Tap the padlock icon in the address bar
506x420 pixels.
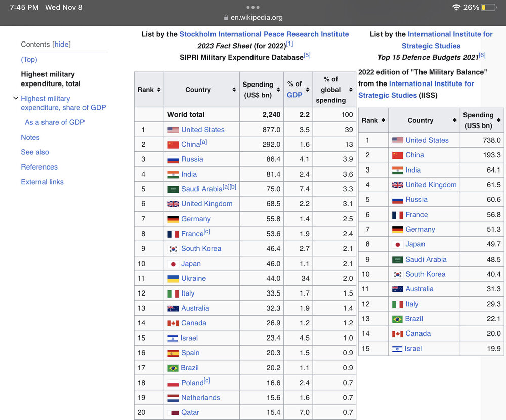pos(226,17)
